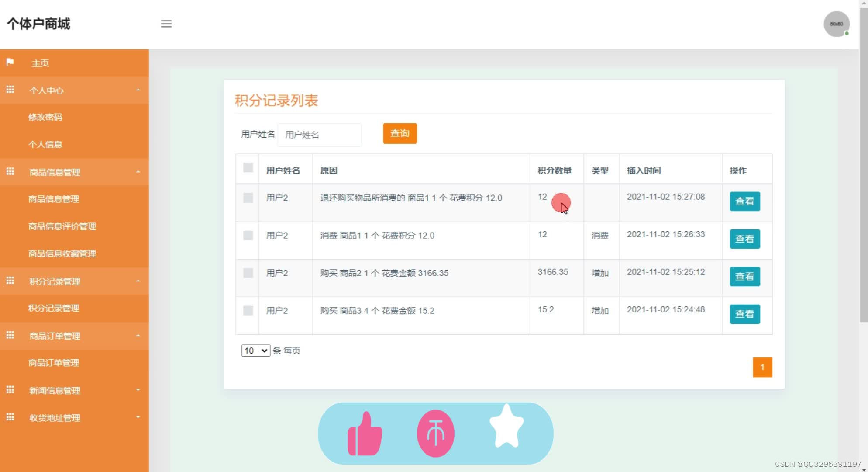Click the text 消费 商品1 1 个 花费积分 12.0
The height and width of the screenshot is (472, 868).
[377, 236]
